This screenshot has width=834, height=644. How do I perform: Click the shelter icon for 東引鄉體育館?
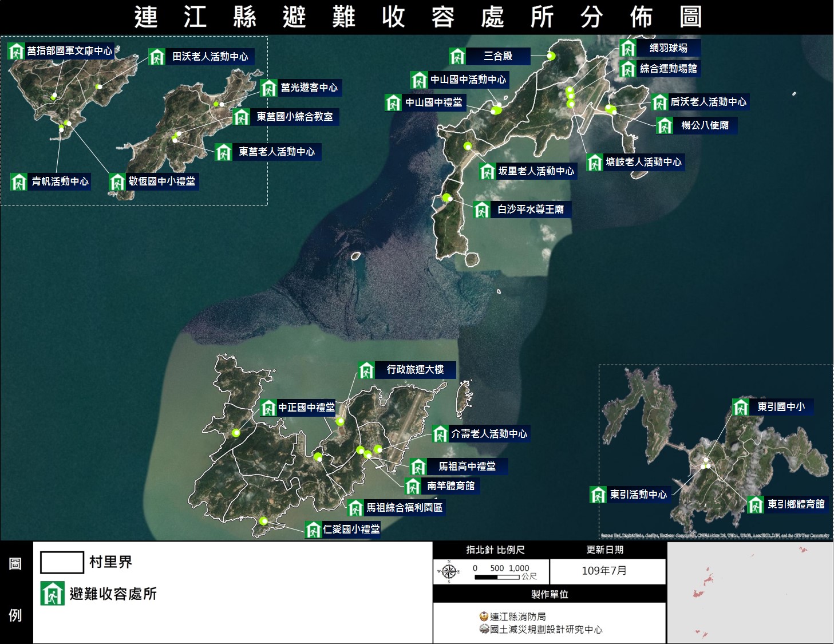pyautogui.click(x=756, y=504)
